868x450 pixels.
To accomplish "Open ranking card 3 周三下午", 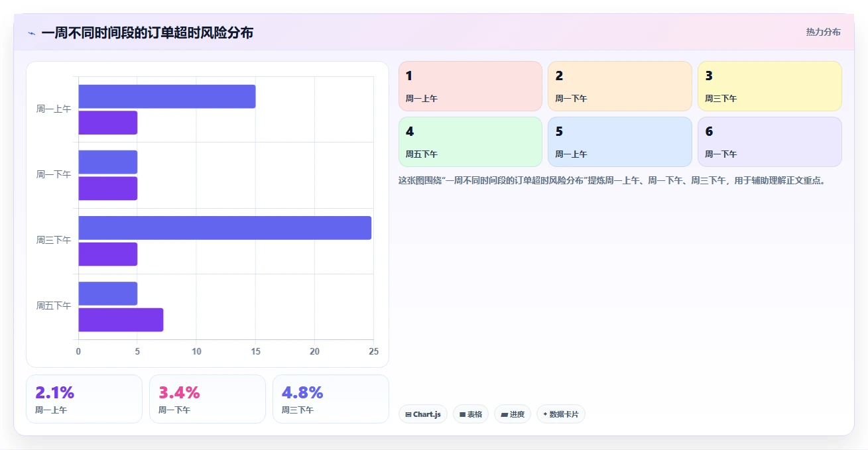I will click(770, 86).
